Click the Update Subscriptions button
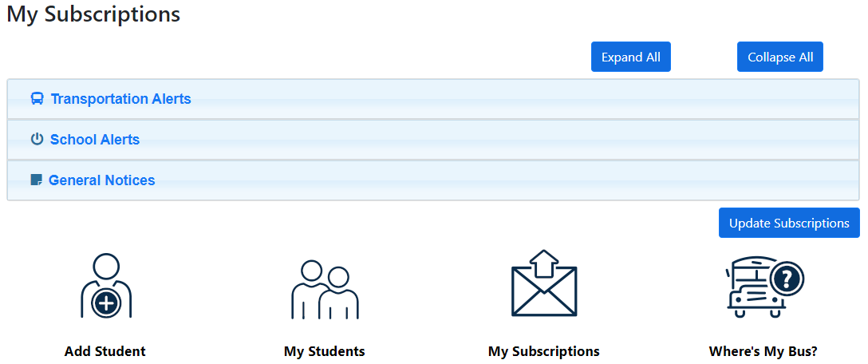 [x=789, y=223]
